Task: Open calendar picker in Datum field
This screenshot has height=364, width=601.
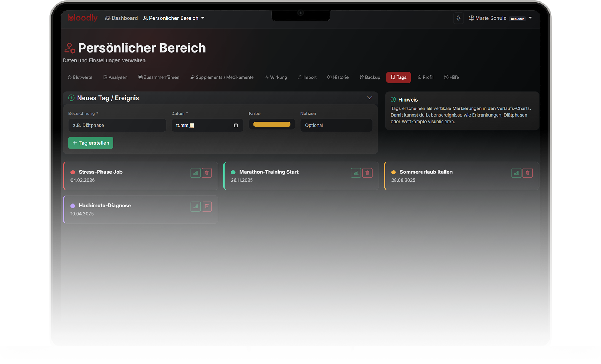Action: [x=236, y=126]
